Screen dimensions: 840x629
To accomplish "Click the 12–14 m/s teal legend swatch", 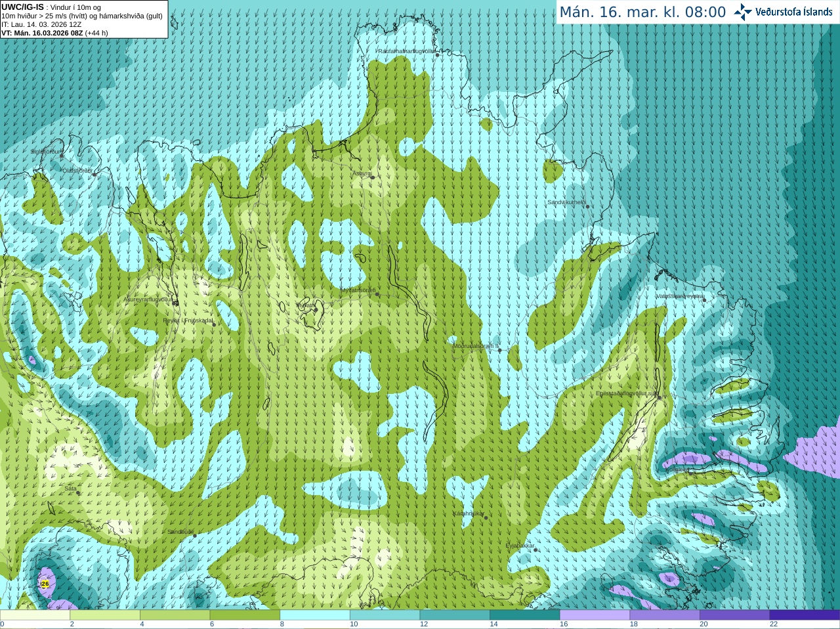I will point(455,615).
